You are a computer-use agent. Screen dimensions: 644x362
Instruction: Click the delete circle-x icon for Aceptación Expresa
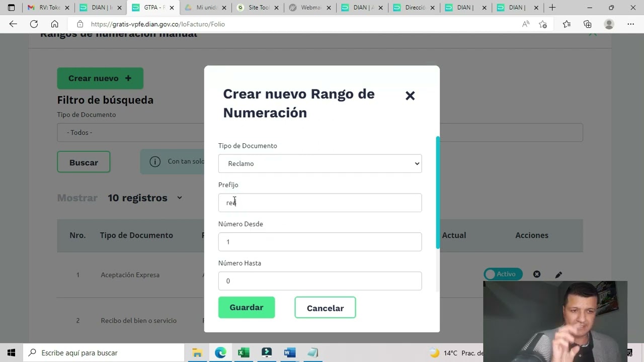tap(537, 275)
